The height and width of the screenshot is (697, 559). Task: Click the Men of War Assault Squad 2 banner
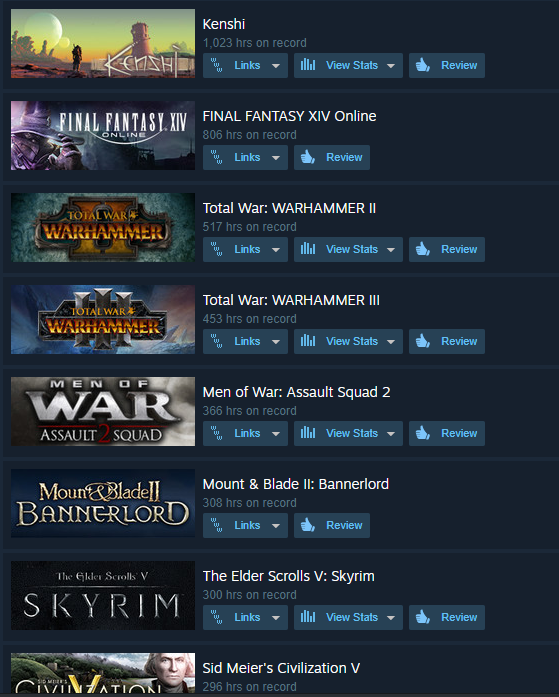coord(103,412)
